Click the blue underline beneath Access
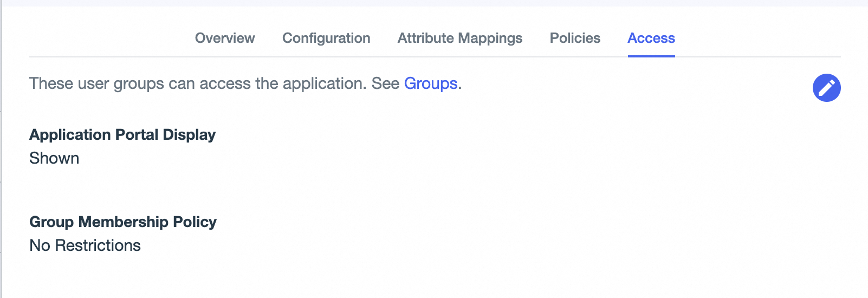The image size is (868, 298). (651, 56)
